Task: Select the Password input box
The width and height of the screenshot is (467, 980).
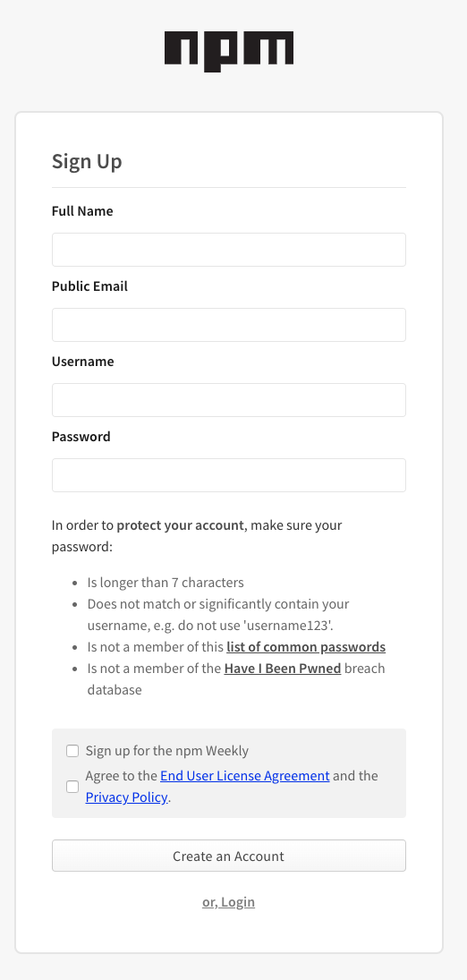Action: pyautogui.click(x=229, y=475)
